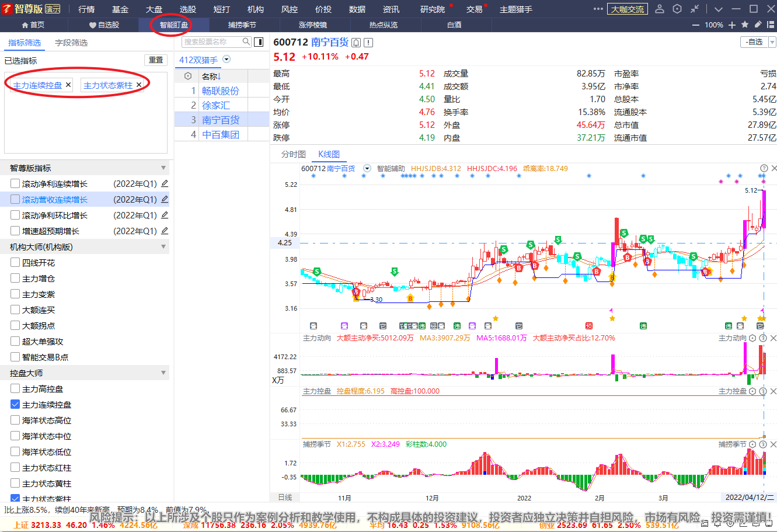This screenshot has width=777, height=532.
Task: Expand the title bar down-chevron menu
Action: 719,9
